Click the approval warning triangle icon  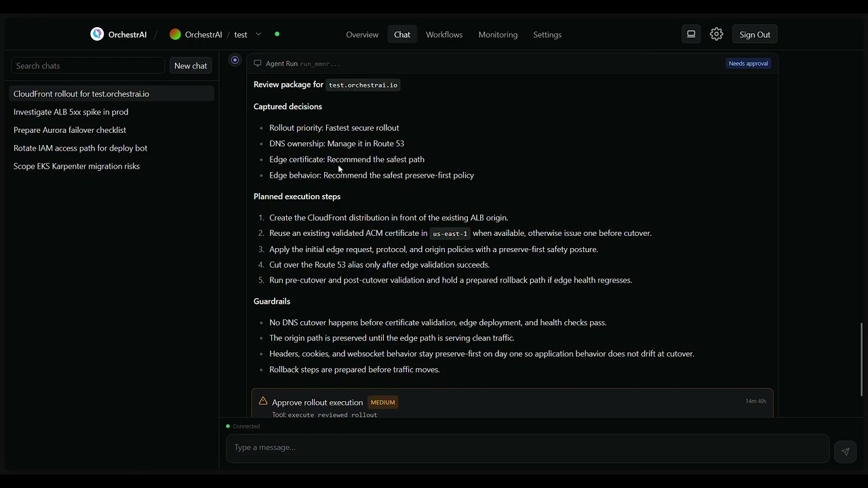click(263, 401)
